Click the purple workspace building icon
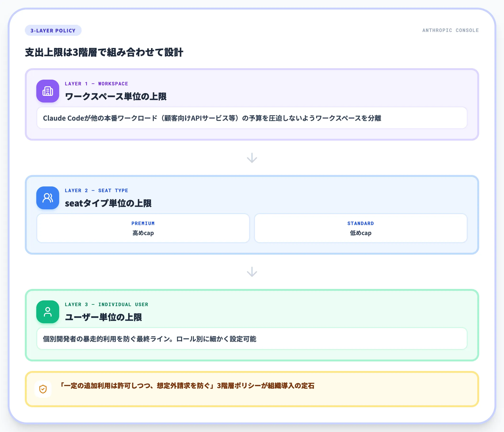The image size is (504, 432). coord(48,91)
